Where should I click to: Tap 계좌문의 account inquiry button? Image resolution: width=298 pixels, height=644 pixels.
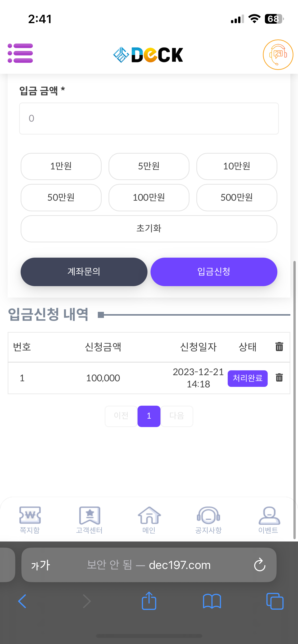pos(84,272)
